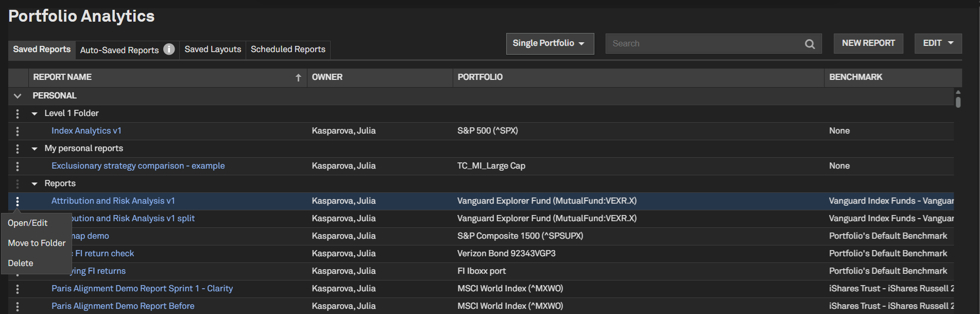Choose Move to Folder from context menu

pyautogui.click(x=37, y=243)
